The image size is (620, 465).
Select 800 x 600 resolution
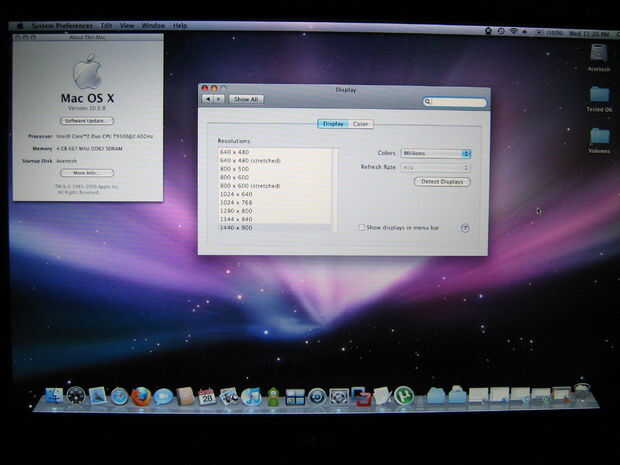pyautogui.click(x=274, y=177)
